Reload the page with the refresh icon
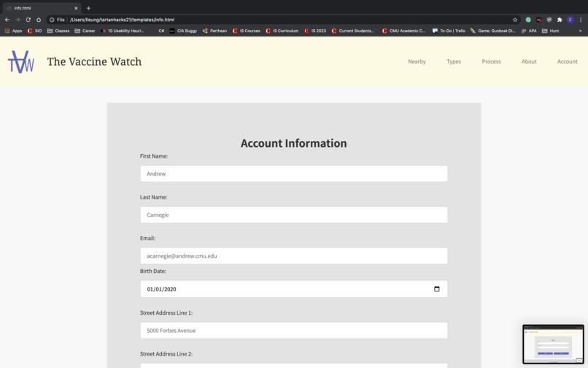 pyautogui.click(x=28, y=20)
